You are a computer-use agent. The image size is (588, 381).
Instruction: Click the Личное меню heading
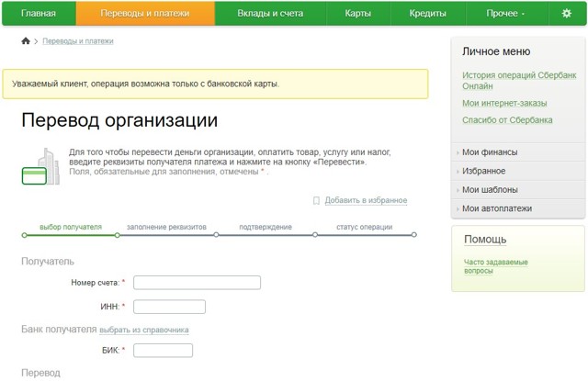pyautogui.click(x=496, y=51)
